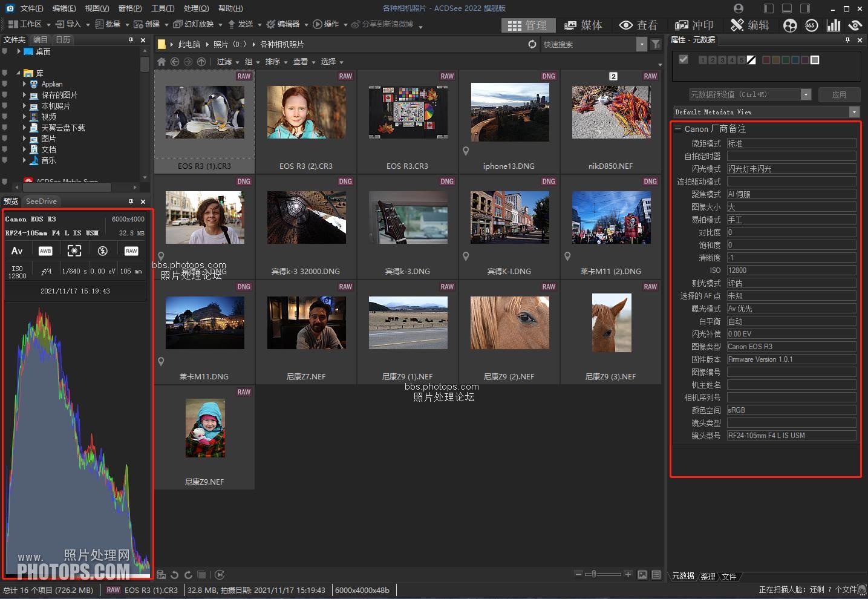The height and width of the screenshot is (599, 868).
Task: Switch to the 日历 tab
Action: (x=63, y=40)
